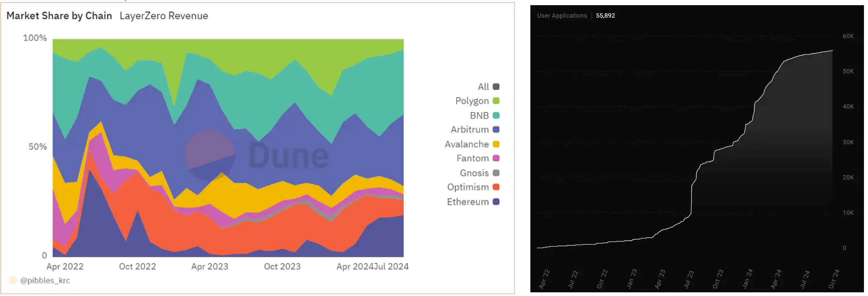Toggle Fantom pink legend marker
This screenshot has width=868, height=296.
coord(496,158)
